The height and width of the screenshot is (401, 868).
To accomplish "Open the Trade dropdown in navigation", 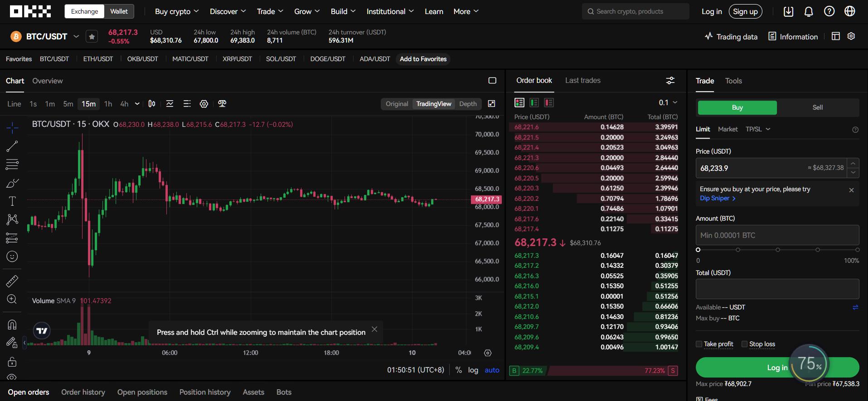I will [270, 11].
